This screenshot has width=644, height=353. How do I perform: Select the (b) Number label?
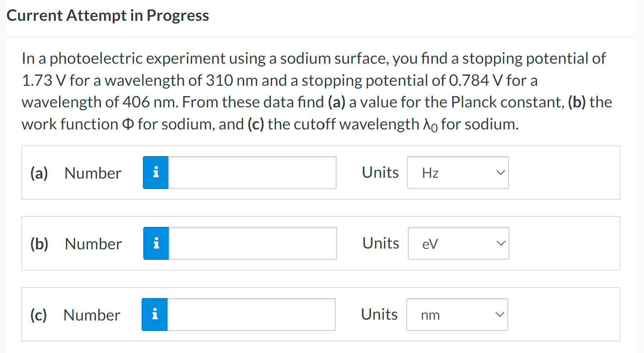(93, 244)
